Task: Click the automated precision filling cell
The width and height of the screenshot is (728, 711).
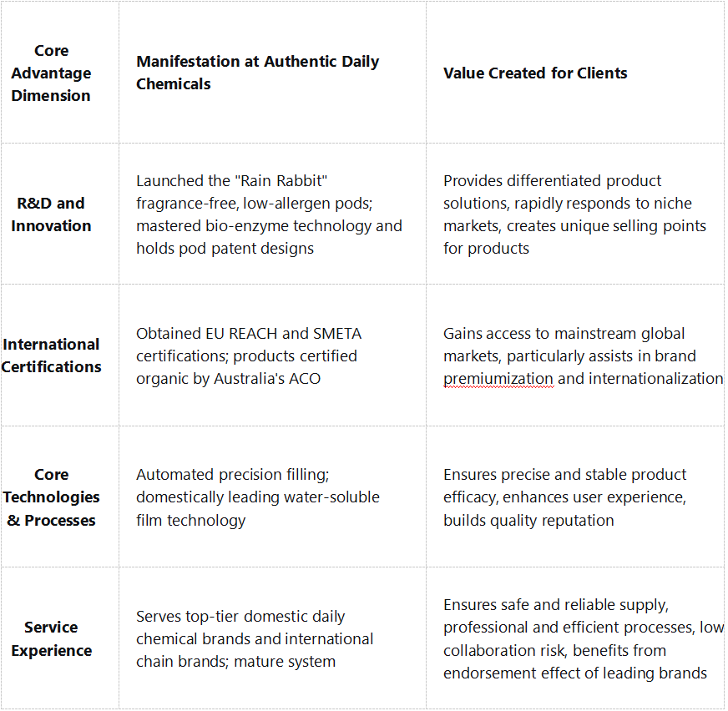Action: tap(257, 497)
